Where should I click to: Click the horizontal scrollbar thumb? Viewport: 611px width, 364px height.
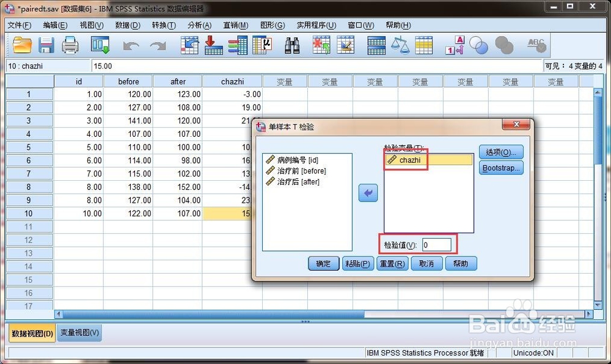click(213, 314)
